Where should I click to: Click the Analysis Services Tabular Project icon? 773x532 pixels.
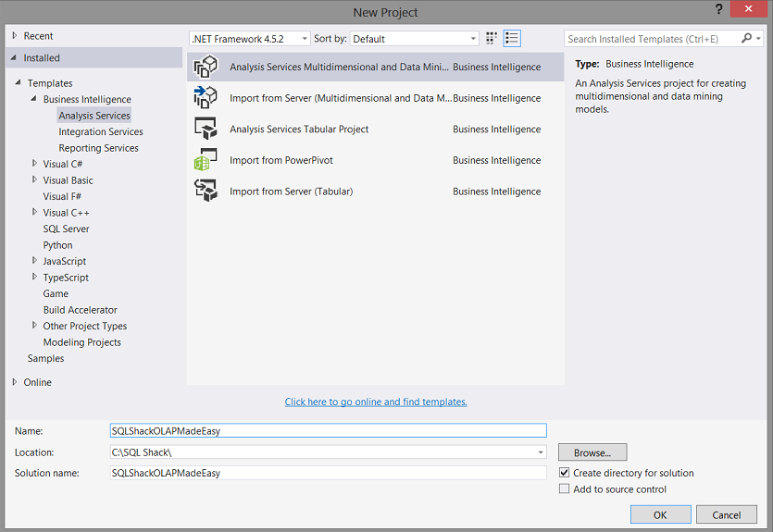click(206, 129)
